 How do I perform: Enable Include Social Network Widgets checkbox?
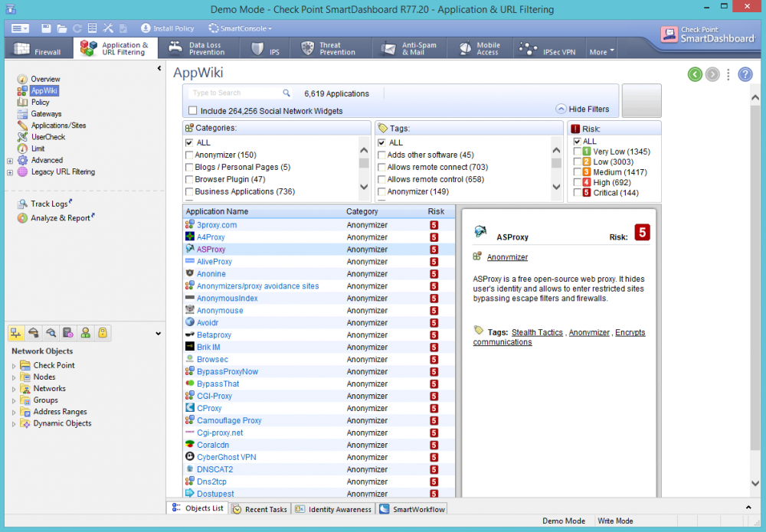193,111
